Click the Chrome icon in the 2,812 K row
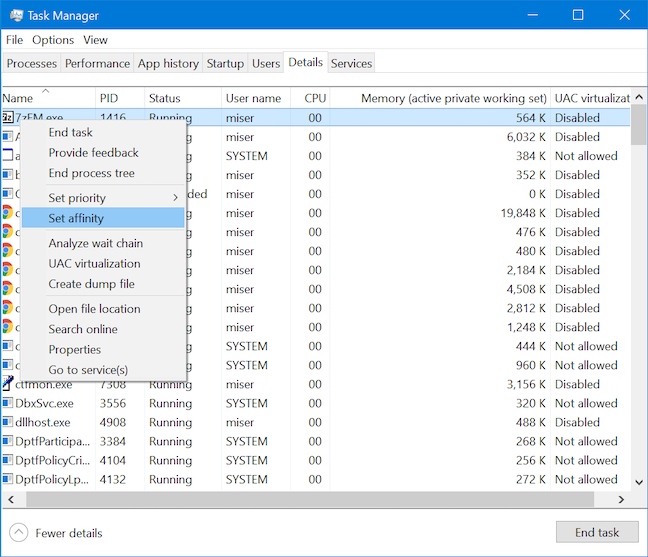The width and height of the screenshot is (648, 557). tap(7, 308)
